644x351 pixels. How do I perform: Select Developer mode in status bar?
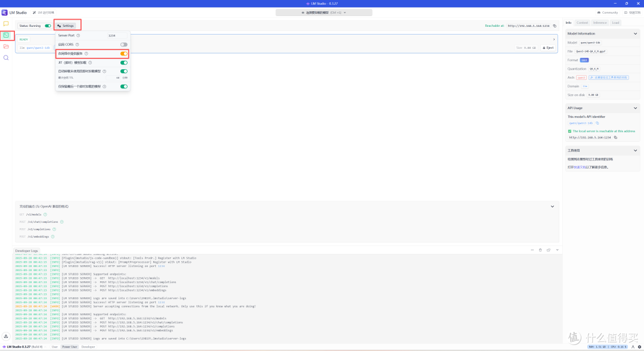pos(88,347)
